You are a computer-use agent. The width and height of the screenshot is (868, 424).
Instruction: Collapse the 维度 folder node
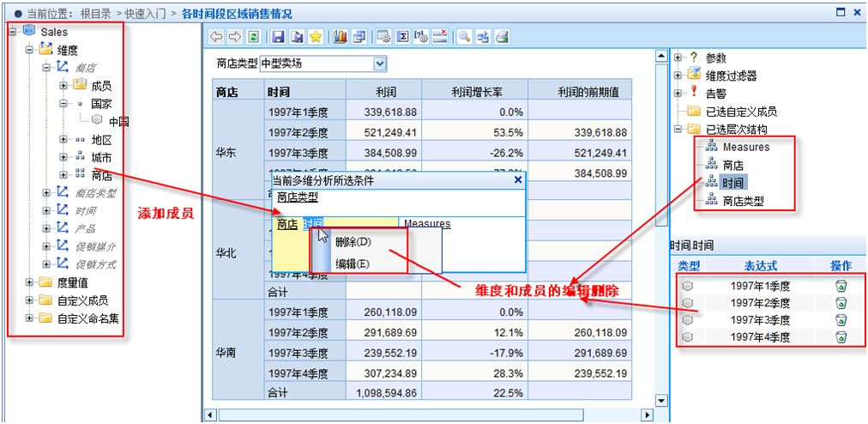(x=29, y=51)
